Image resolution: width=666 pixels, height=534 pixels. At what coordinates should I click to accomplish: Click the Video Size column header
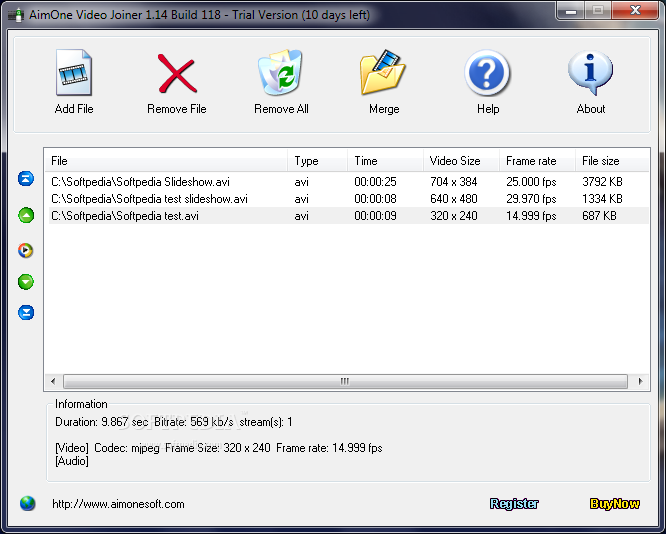461,161
